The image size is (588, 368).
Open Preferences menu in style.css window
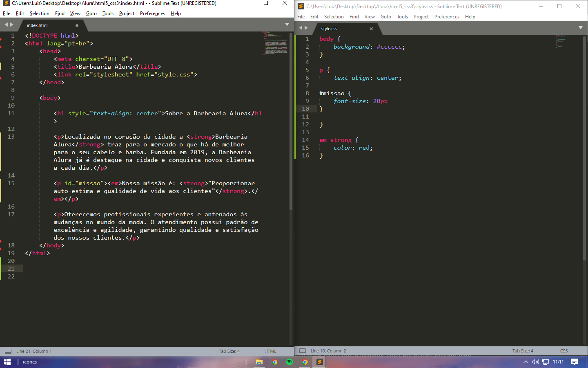tap(447, 17)
